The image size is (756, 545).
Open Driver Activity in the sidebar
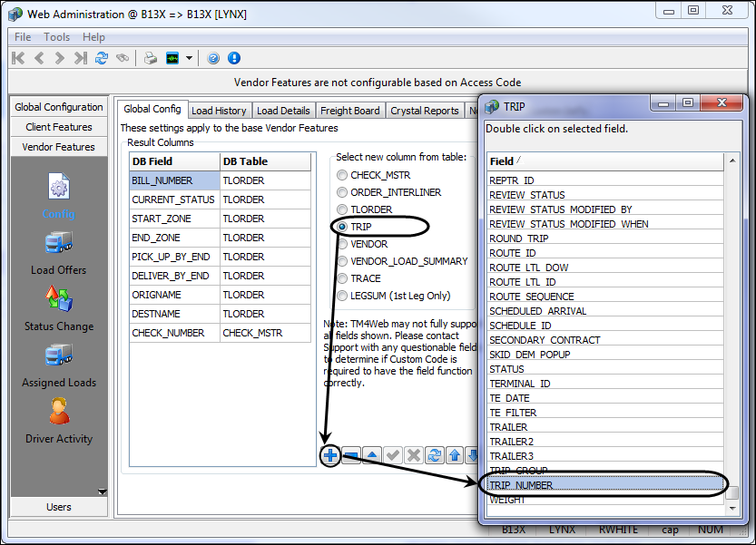tap(58, 421)
